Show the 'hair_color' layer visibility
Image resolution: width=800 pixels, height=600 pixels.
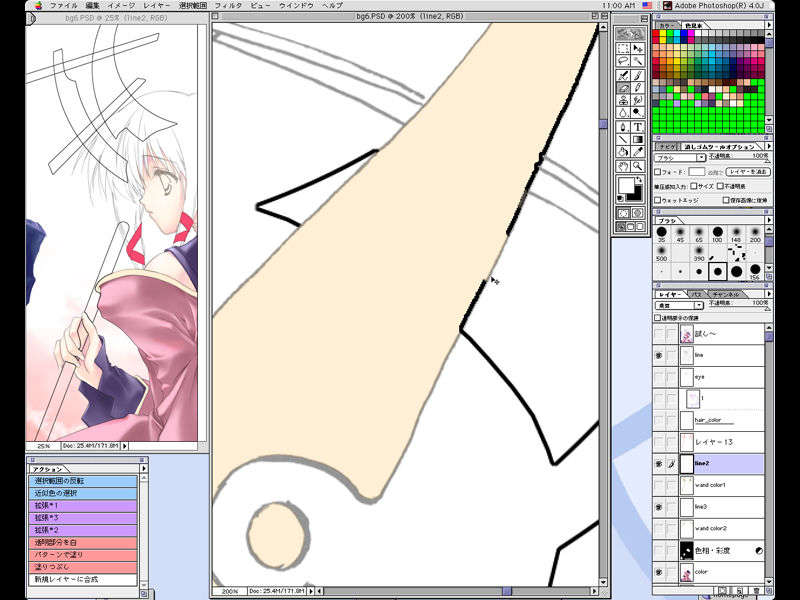[659, 420]
